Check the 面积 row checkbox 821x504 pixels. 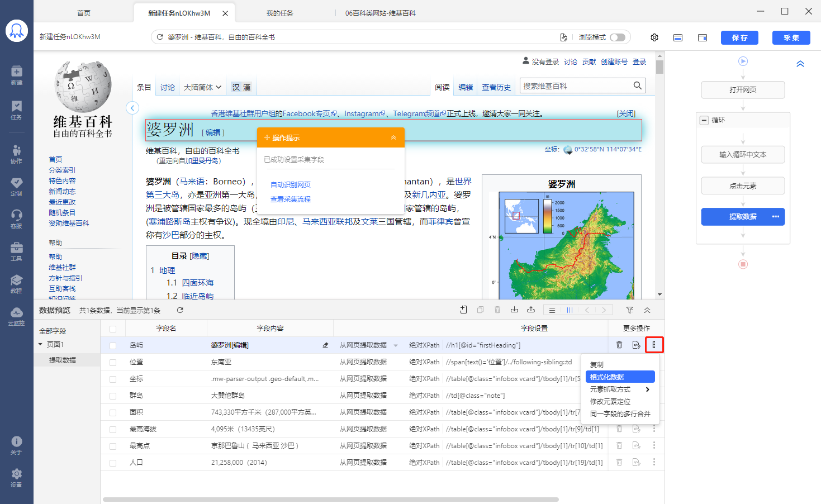[x=113, y=413]
